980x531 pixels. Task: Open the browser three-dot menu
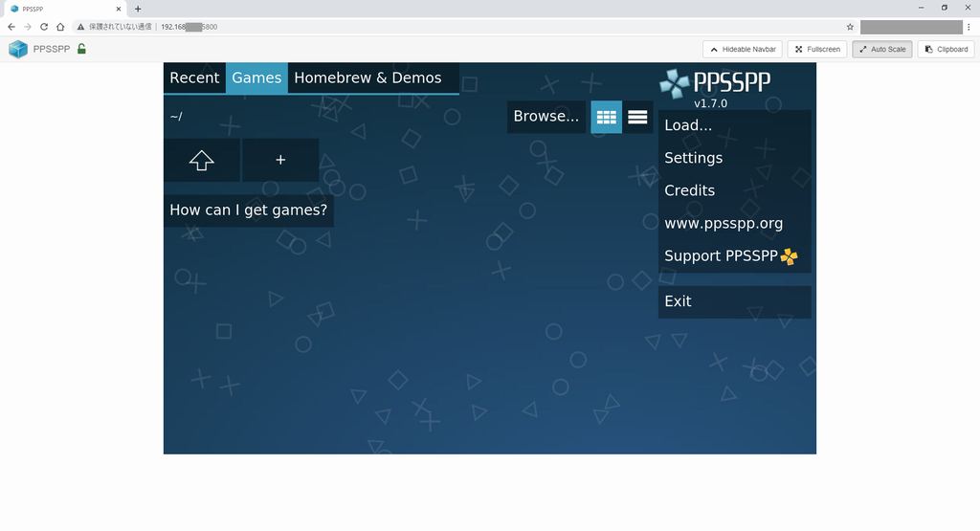click(x=969, y=27)
